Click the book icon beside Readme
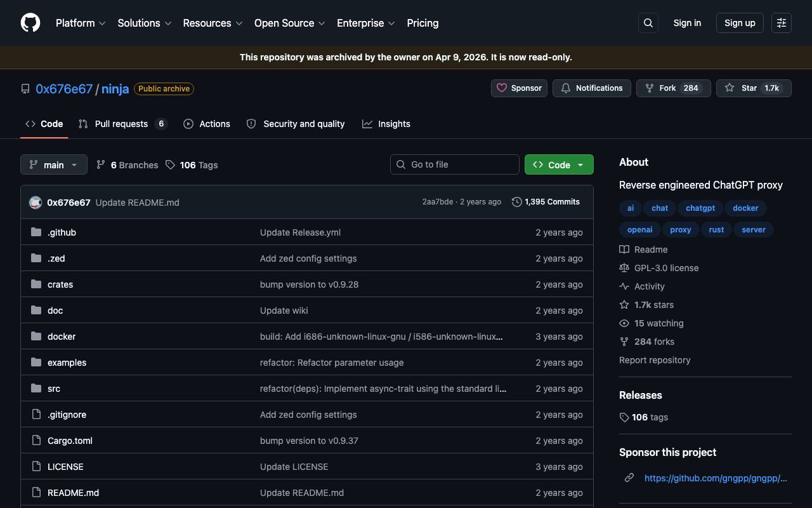The image size is (812, 508). (x=624, y=250)
